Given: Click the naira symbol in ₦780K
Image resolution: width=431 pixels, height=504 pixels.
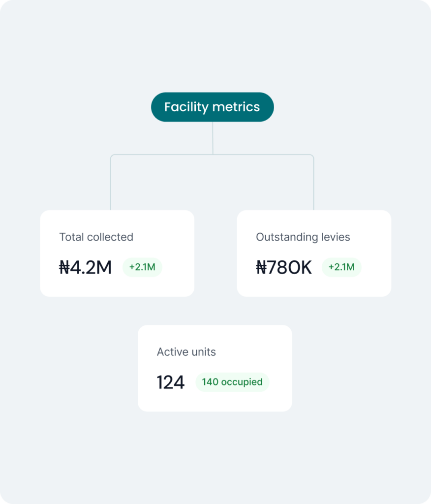Looking at the screenshot, I should tap(261, 267).
